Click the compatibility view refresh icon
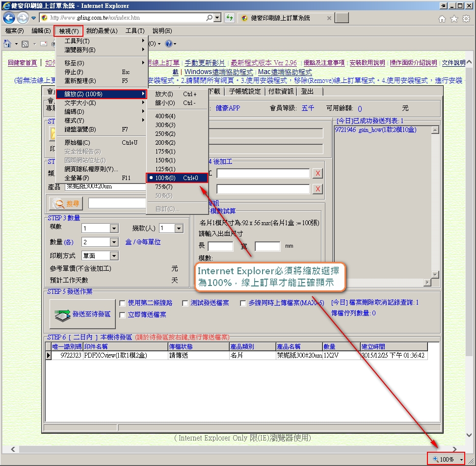Viewport: 476px width, 466px height. [230, 18]
